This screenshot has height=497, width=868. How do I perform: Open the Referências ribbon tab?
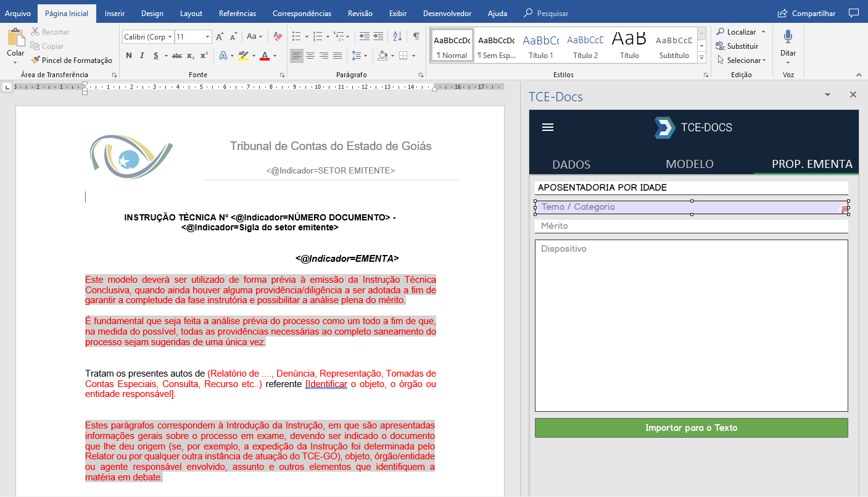[x=238, y=13]
